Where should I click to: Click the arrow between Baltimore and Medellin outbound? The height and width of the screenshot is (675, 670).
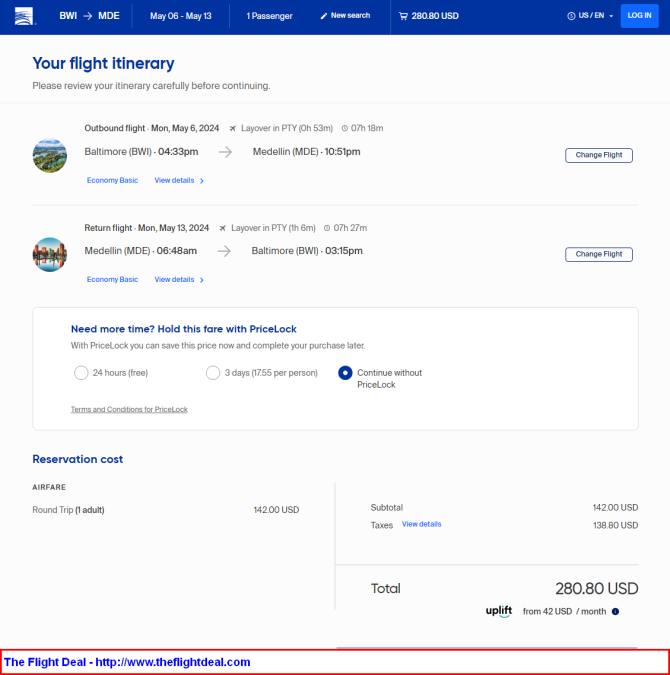click(225, 152)
